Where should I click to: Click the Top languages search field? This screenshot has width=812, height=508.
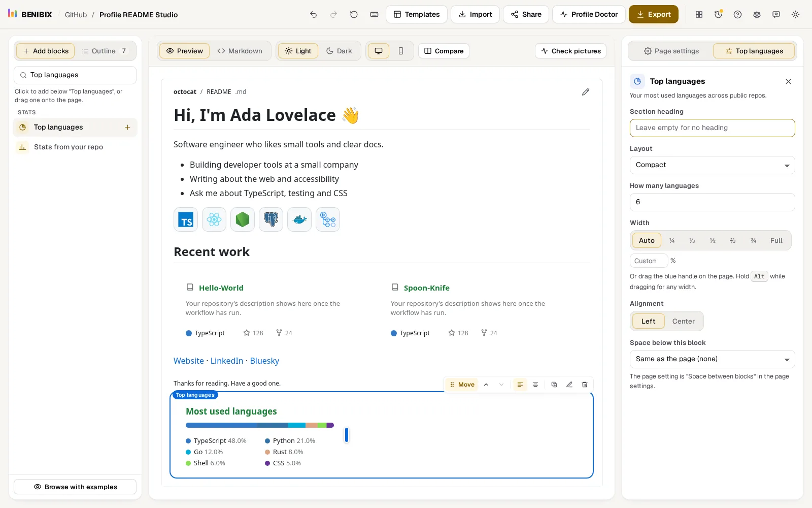pos(75,75)
